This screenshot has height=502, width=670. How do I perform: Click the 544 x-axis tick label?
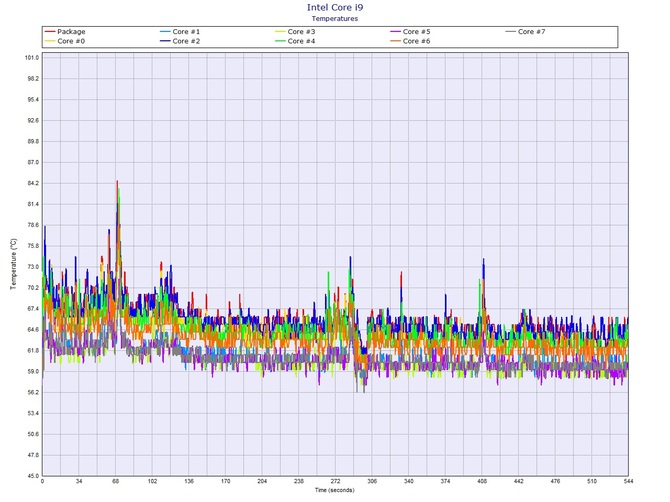pos(628,481)
